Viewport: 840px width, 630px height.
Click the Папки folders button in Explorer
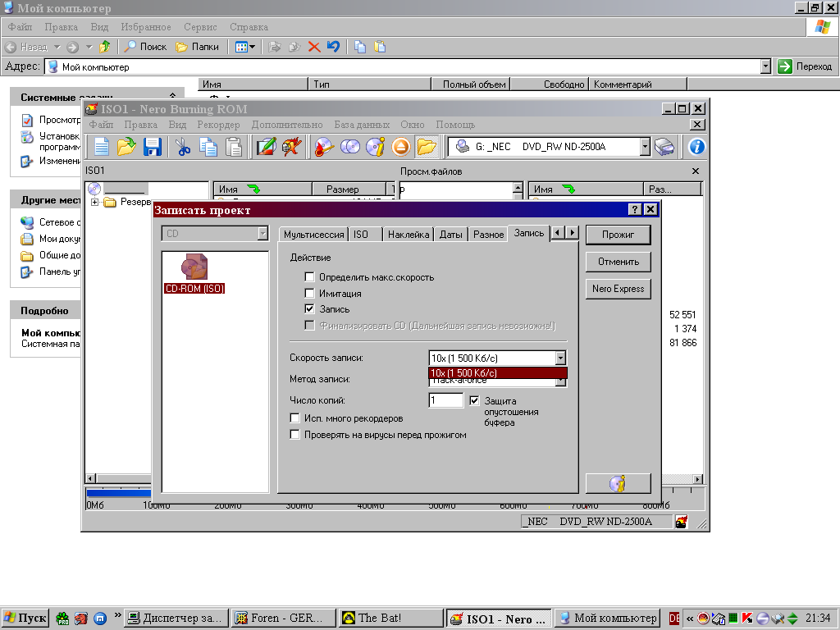click(197, 47)
